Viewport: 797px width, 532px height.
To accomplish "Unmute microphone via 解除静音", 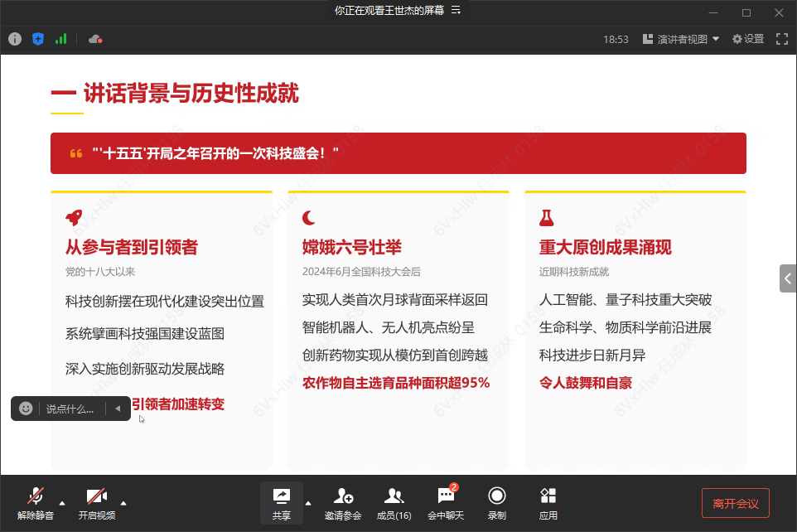I will 35,504.
